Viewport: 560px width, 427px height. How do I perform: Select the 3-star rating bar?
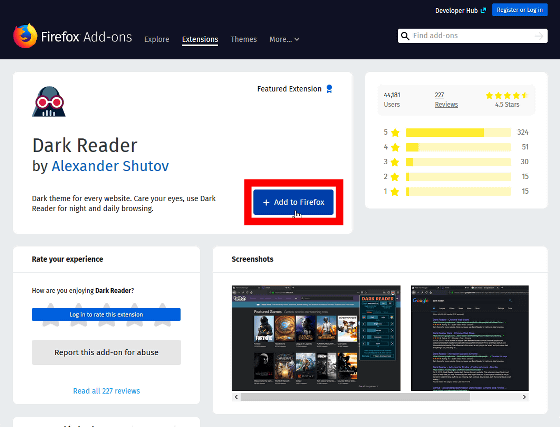[458, 162]
